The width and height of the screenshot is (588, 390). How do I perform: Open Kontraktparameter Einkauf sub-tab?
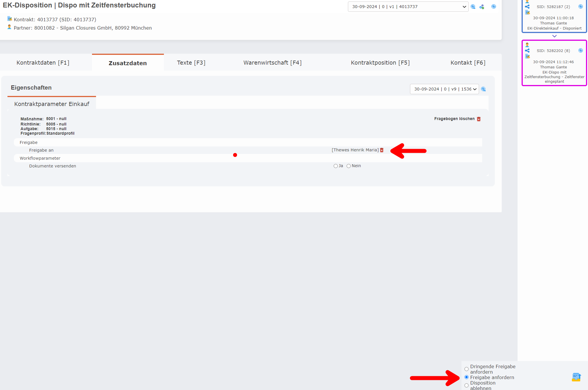(x=52, y=104)
